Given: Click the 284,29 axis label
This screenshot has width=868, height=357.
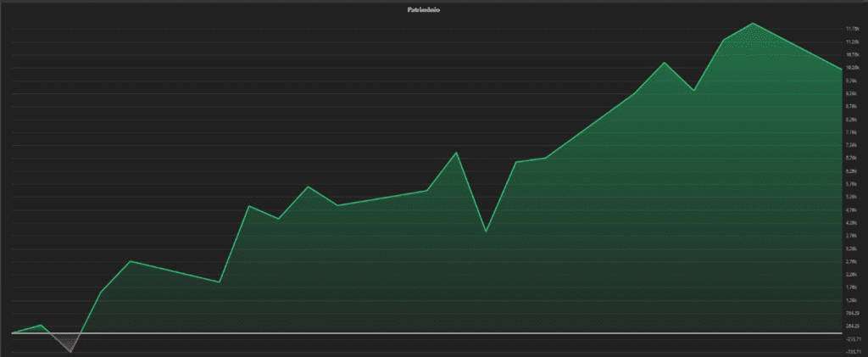Looking at the screenshot, I should [x=852, y=326].
